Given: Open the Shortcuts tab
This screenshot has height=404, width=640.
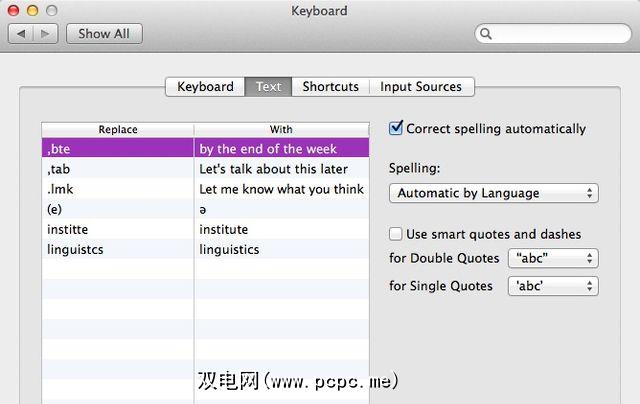Looking at the screenshot, I should [x=330, y=87].
